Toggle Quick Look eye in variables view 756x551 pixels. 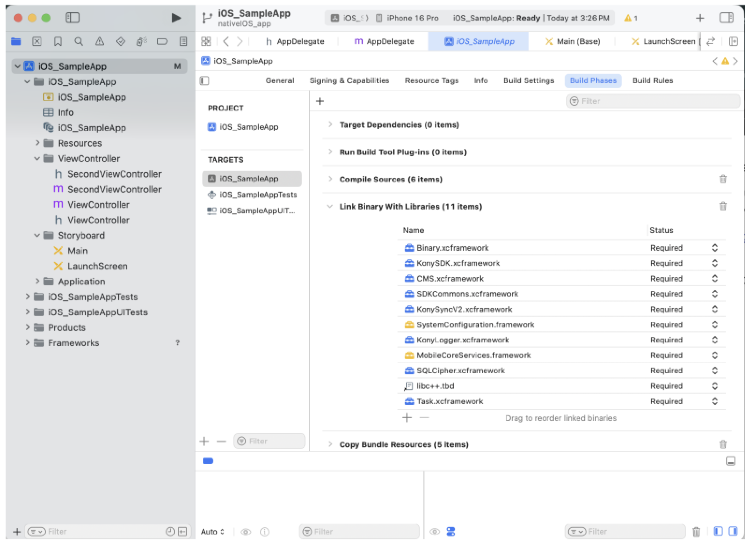[x=246, y=532]
